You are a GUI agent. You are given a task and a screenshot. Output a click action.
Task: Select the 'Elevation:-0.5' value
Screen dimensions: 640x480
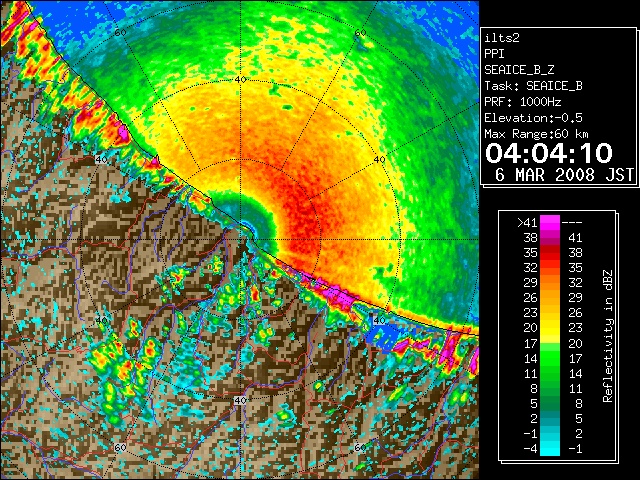pos(533,118)
